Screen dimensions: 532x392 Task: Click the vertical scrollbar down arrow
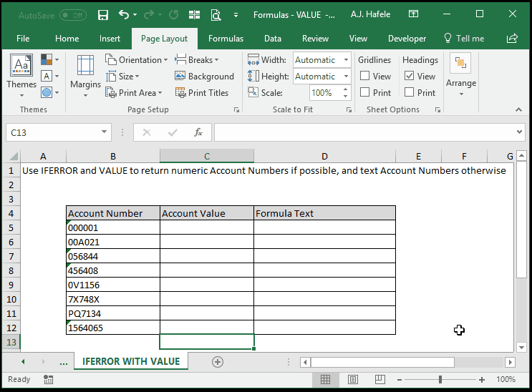click(x=521, y=347)
